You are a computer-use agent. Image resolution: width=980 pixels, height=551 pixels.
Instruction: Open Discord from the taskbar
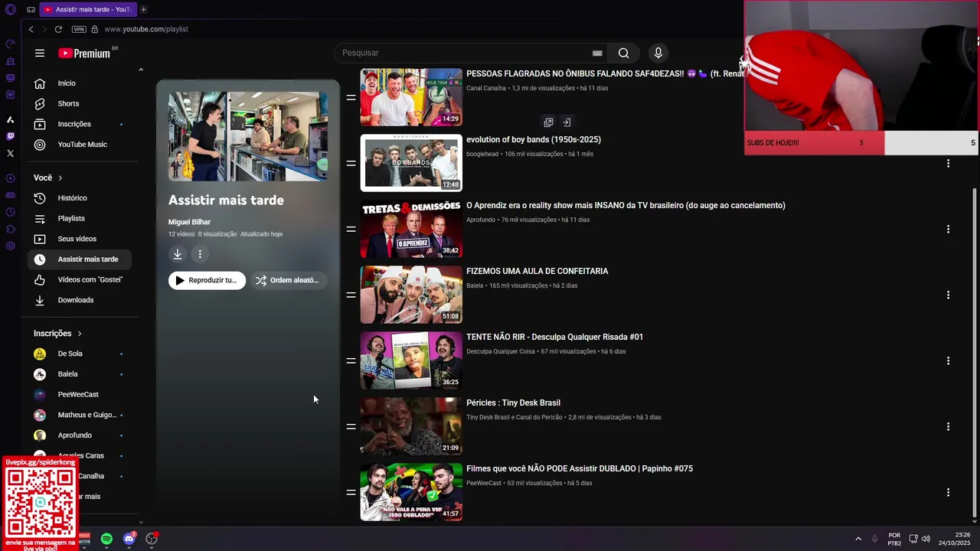click(x=129, y=539)
